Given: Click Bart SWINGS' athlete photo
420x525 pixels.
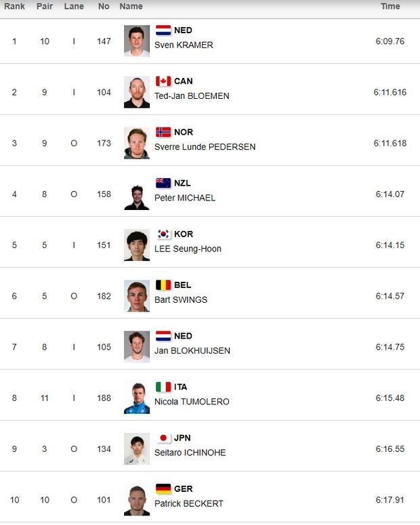Looking at the screenshot, I should [x=137, y=296].
